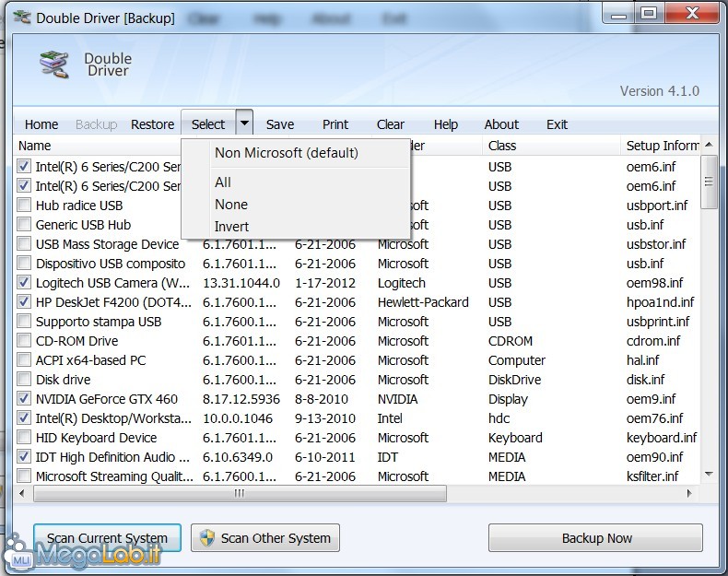Click the Select toolbar button

pos(208,124)
